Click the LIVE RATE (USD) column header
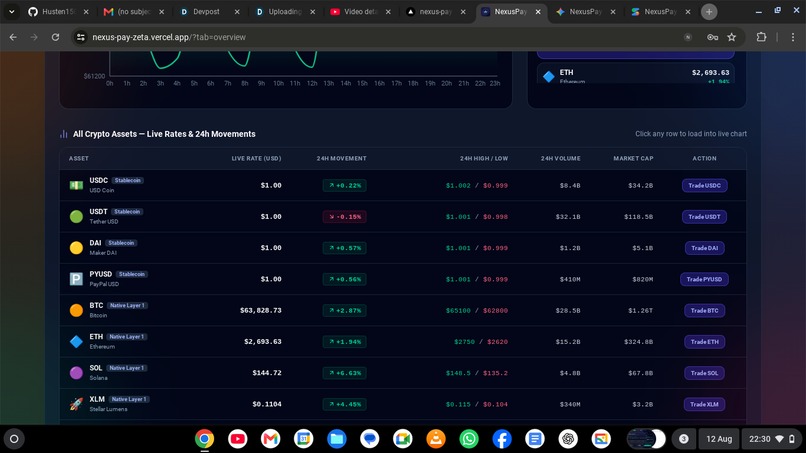Viewport: 806px width, 453px height. tap(256, 158)
